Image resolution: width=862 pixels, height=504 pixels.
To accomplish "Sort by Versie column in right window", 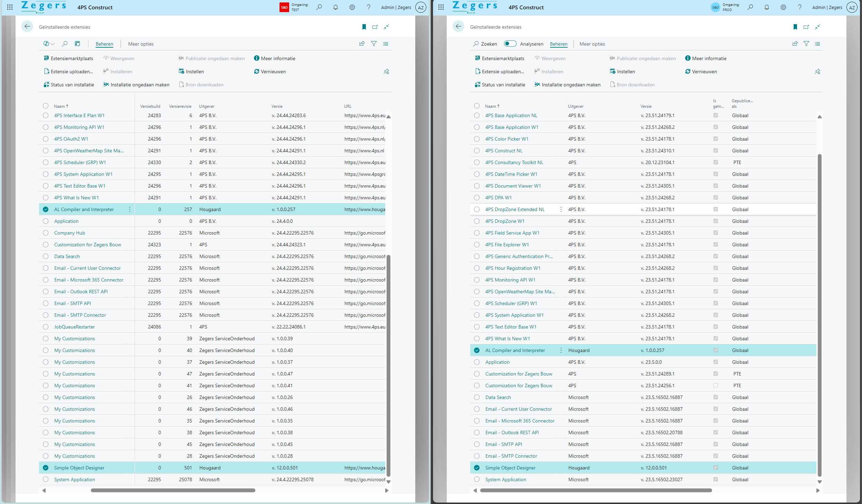I will (646, 106).
